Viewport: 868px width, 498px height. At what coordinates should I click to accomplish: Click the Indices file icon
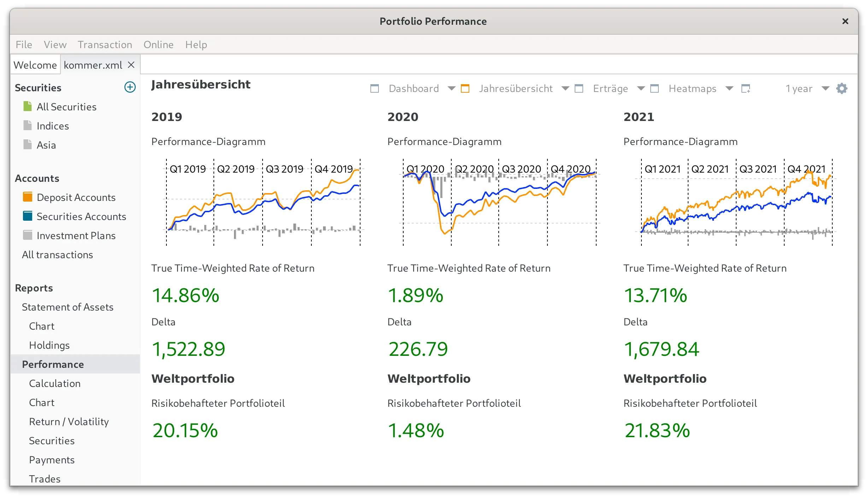pyautogui.click(x=28, y=126)
